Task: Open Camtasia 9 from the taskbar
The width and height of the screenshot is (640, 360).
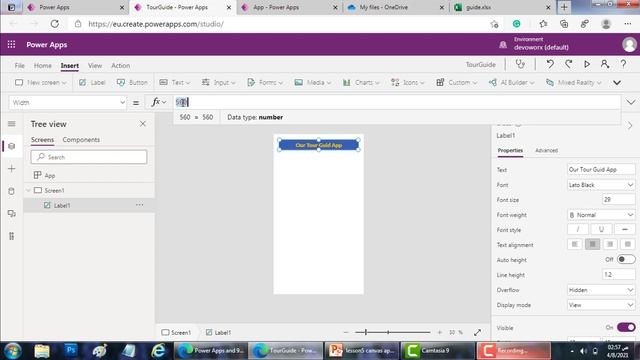Action: coord(438,350)
